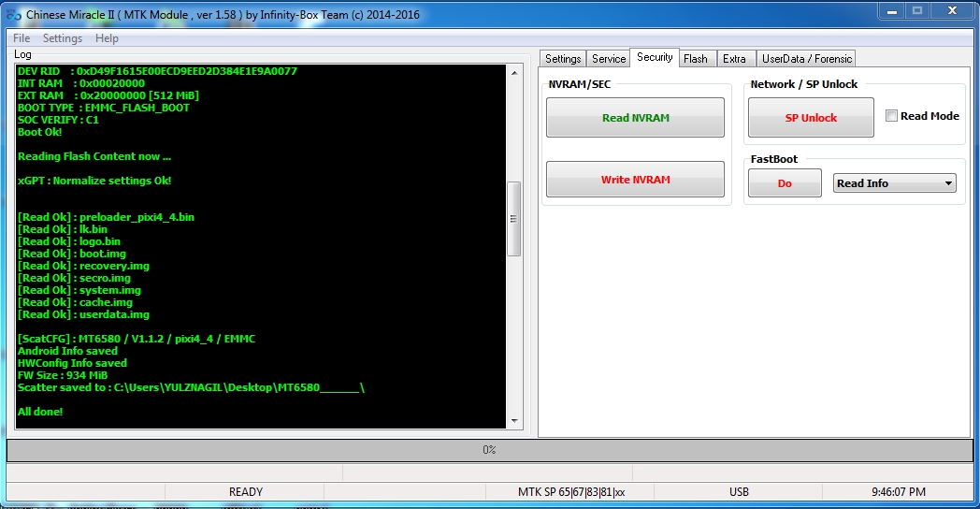Click the READY status field

(246, 492)
